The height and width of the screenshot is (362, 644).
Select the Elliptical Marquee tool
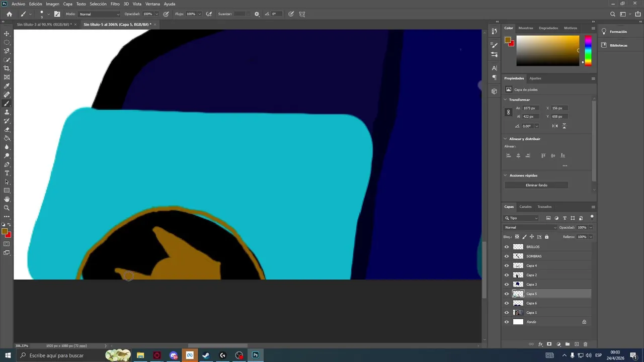point(7,42)
